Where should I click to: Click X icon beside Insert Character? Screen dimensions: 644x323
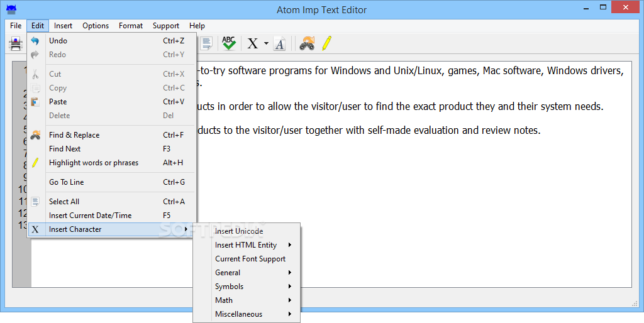[35, 229]
